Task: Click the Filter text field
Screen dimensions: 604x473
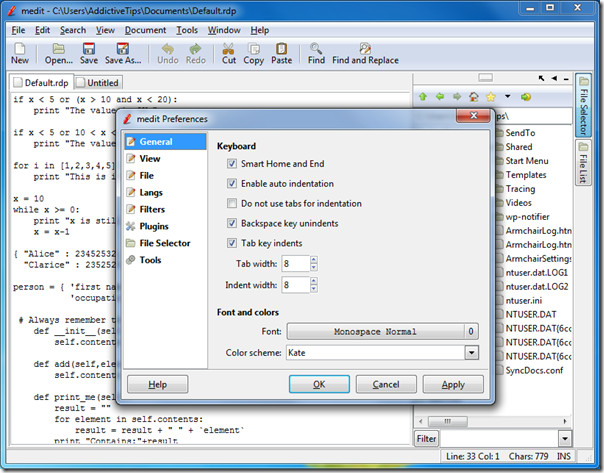Action: point(499,438)
